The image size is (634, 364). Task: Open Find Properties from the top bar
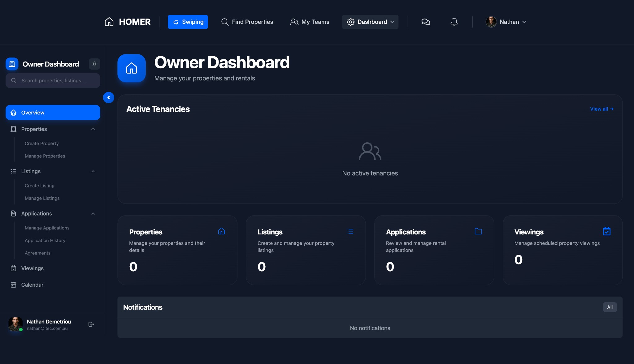247,22
